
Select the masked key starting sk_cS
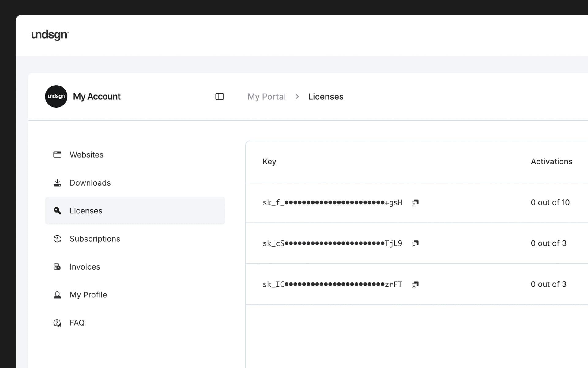pyautogui.click(x=332, y=243)
